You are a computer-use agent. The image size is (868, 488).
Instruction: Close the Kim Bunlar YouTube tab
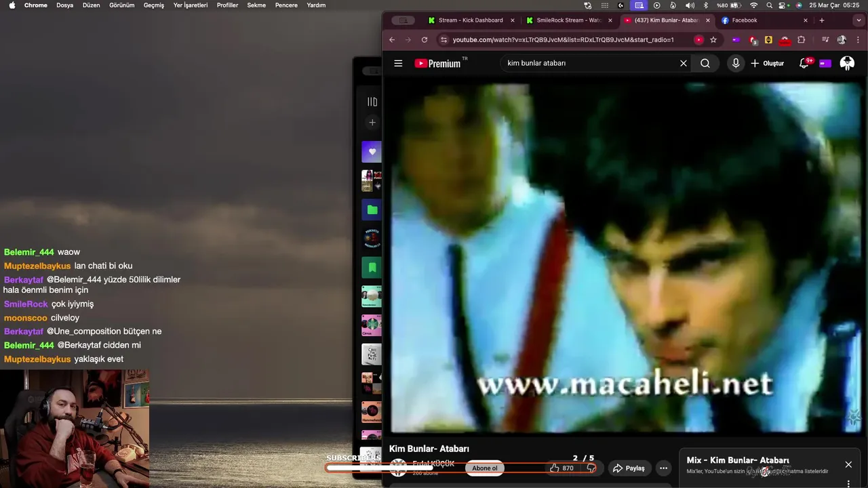pyautogui.click(x=708, y=20)
